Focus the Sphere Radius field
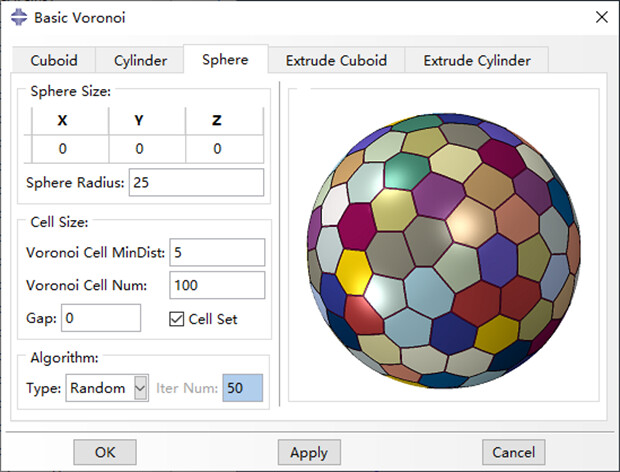The height and width of the screenshot is (472, 620). click(x=196, y=182)
